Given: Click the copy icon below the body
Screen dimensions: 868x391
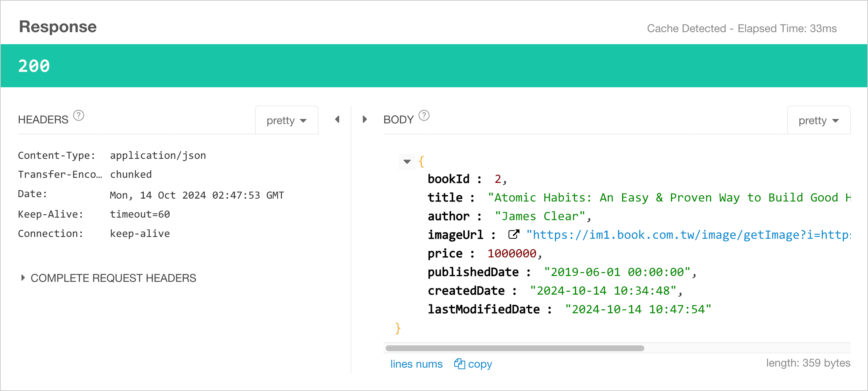Looking at the screenshot, I should tap(459, 364).
